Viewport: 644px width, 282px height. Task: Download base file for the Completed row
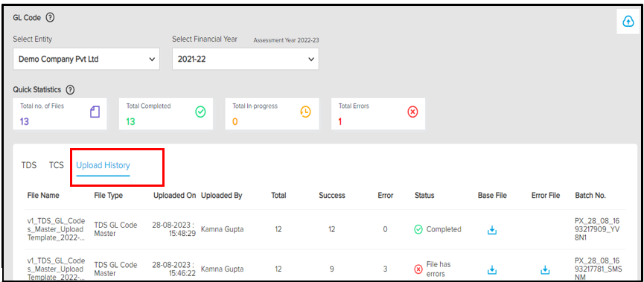point(492,230)
